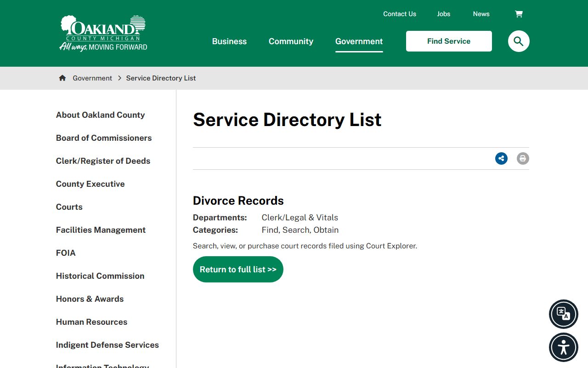Open Historical Commission sidebar link

point(100,276)
